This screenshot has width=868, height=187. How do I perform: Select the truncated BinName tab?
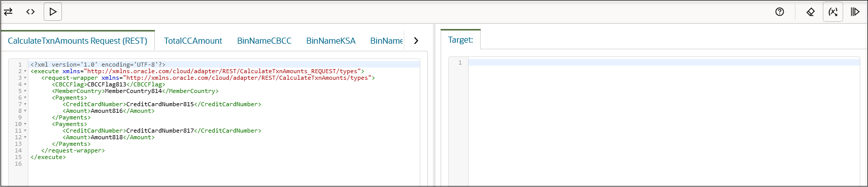(386, 41)
